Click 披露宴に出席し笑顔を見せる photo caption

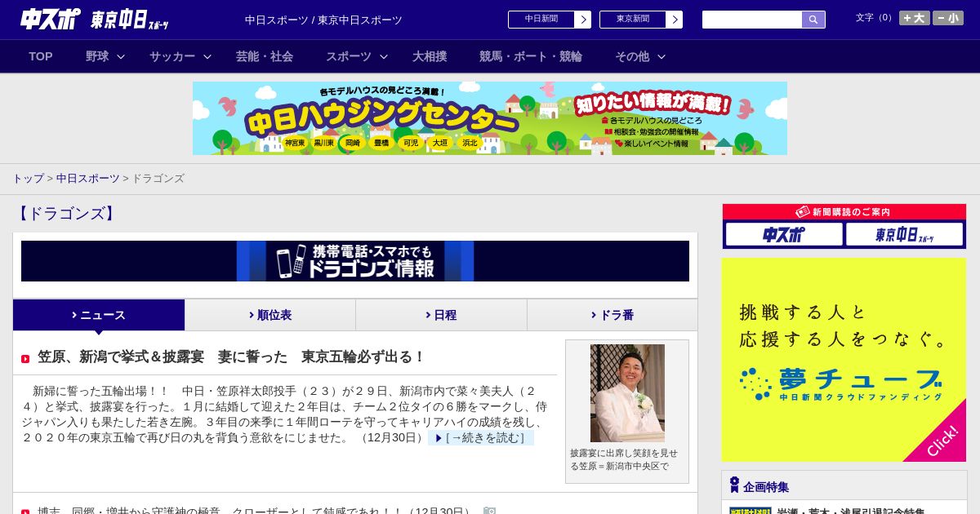624,459
